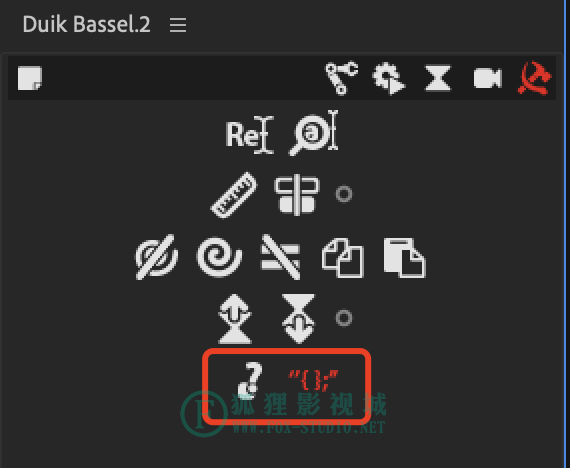The width and height of the screenshot is (570, 468).
Task: Select the red hammer tools tab
Action: coord(535,78)
